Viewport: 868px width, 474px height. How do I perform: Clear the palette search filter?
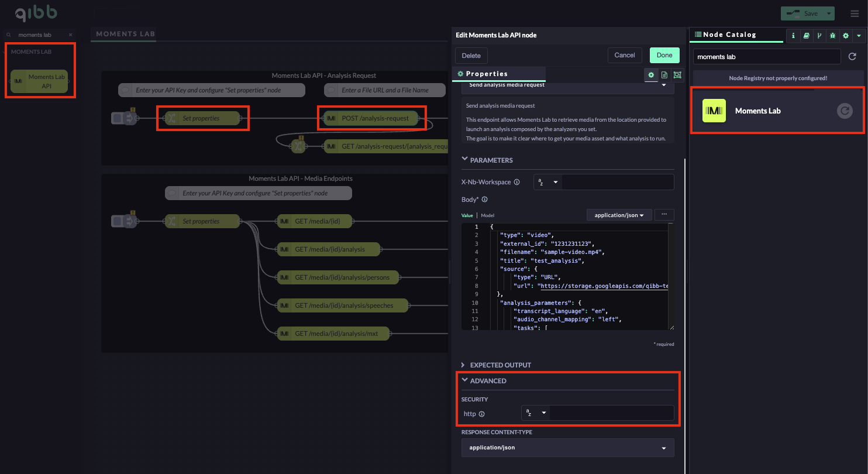71,35
